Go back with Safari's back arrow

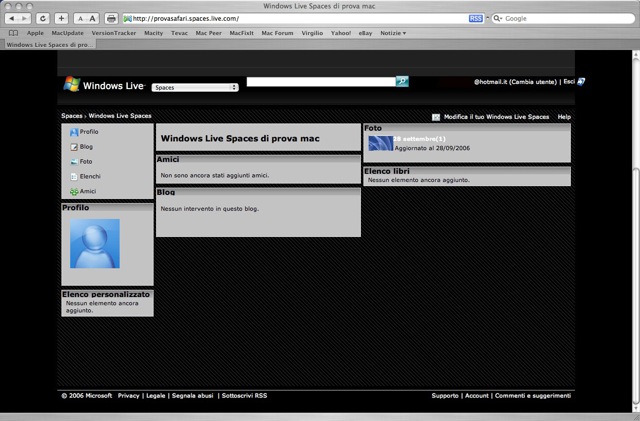11,18
